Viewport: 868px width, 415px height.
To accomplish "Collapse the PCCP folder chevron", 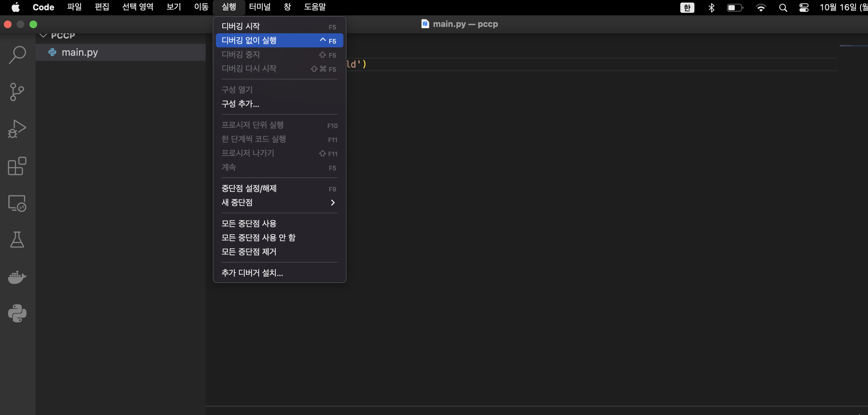I will pyautogui.click(x=43, y=35).
